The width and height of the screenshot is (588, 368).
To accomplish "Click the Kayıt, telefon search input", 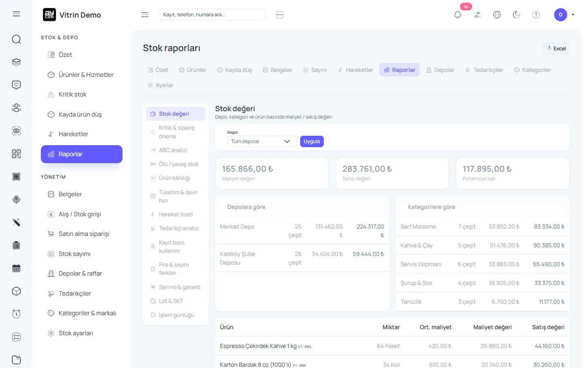I will [213, 15].
